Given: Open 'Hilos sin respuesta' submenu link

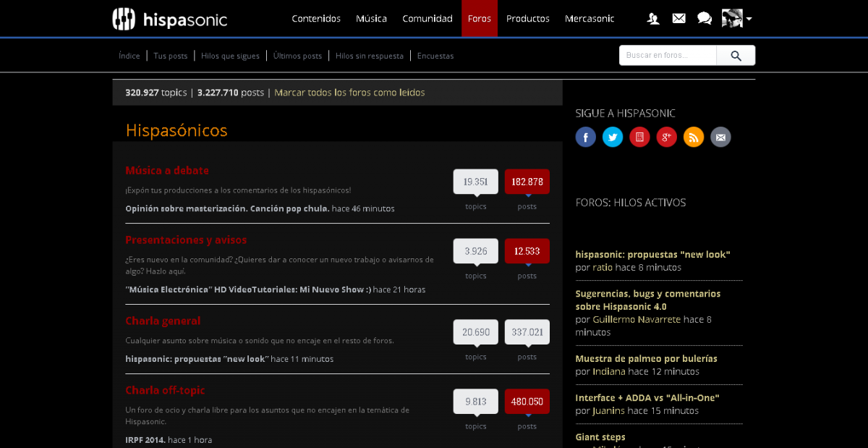Looking at the screenshot, I should point(370,56).
